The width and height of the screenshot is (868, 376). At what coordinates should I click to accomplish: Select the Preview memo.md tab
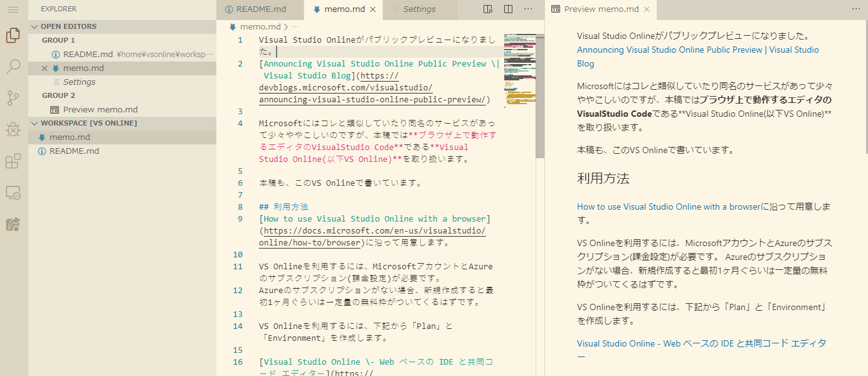tap(601, 9)
